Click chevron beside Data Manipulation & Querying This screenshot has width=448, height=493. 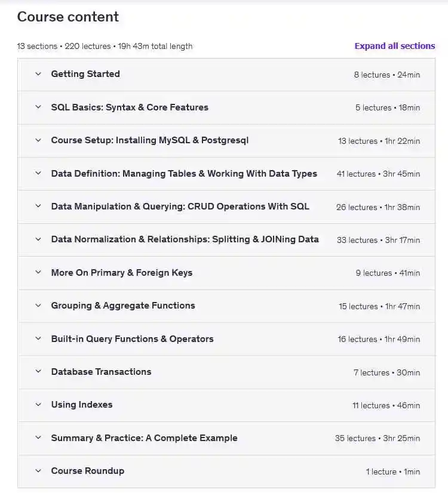coord(38,207)
